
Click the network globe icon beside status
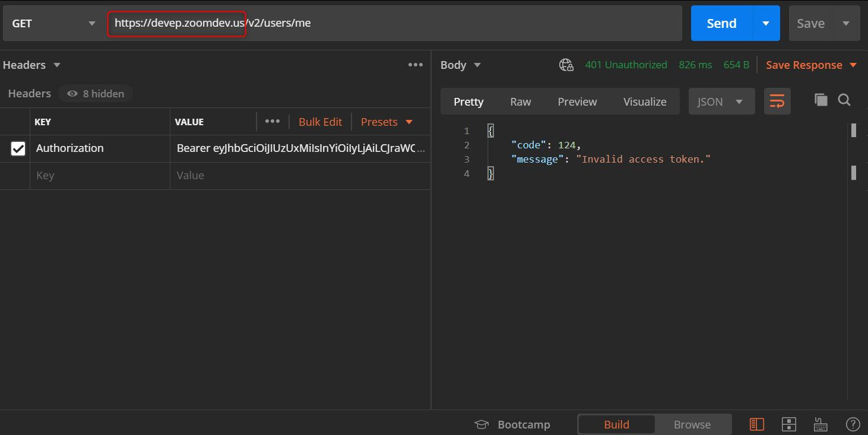click(x=566, y=65)
